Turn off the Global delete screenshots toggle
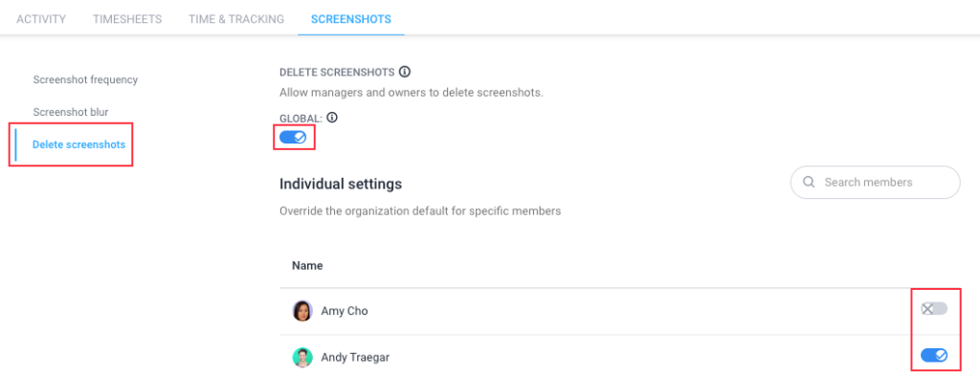The width and height of the screenshot is (980, 376). click(x=293, y=138)
